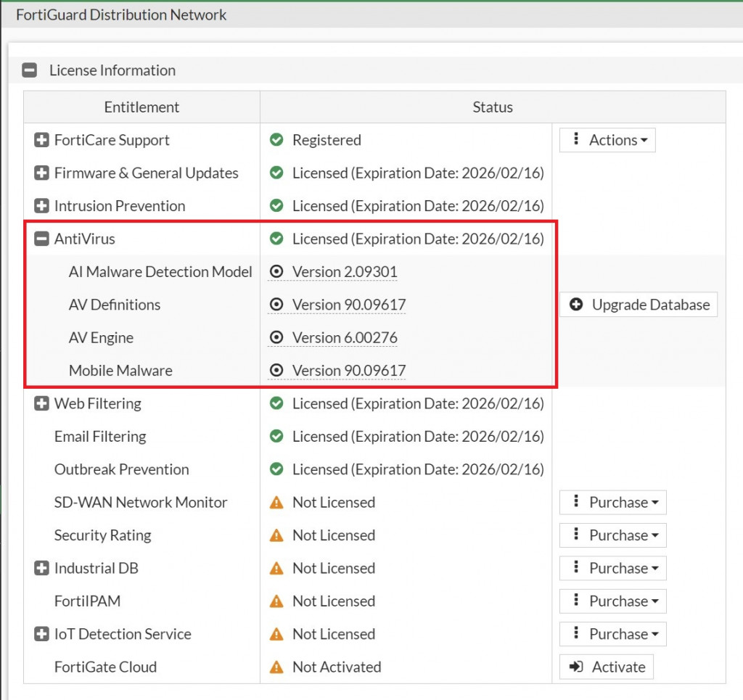Click warning icon for FortiGate Cloud
Image resolution: width=743 pixels, height=700 pixels.
tap(276, 667)
